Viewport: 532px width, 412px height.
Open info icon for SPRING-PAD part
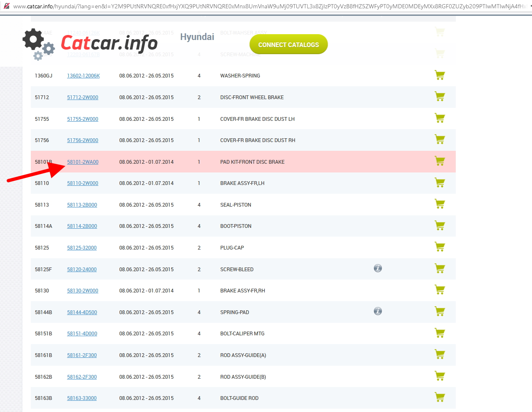click(x=378, y=312)
